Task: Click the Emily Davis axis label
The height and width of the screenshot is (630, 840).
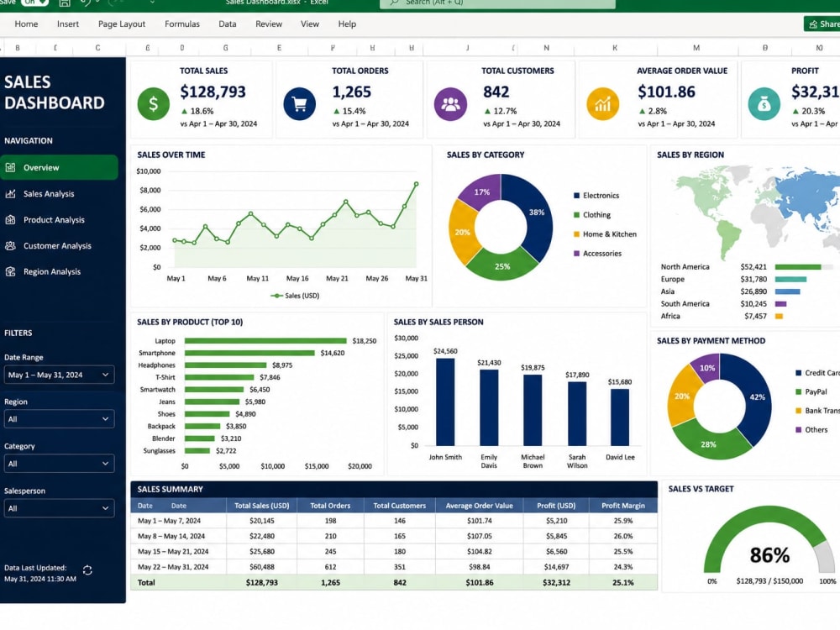Action: pyautogui.click(x=489, y=461)
